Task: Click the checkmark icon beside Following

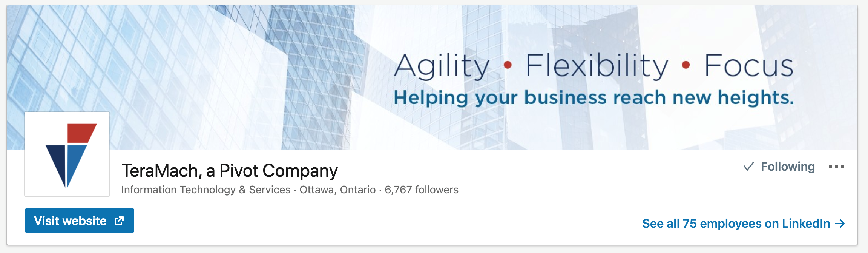Action: [748, 167]
